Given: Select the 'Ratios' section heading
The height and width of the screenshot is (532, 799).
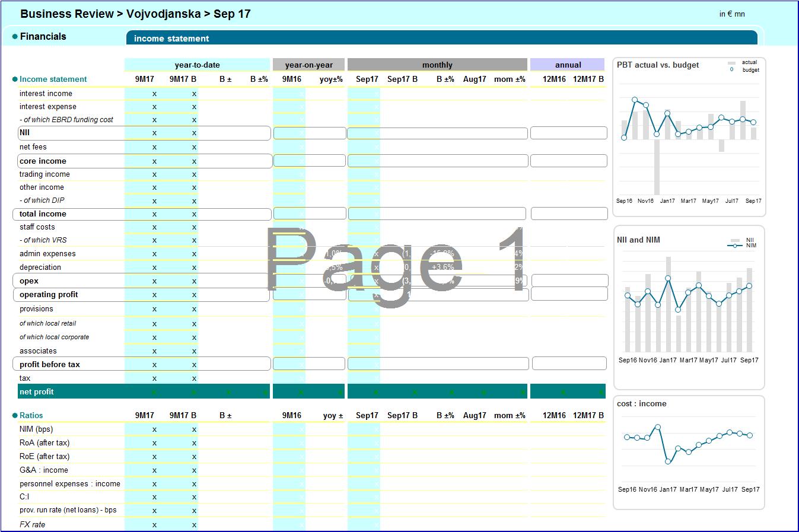Looking at the screenshot, I should (31, 415).
